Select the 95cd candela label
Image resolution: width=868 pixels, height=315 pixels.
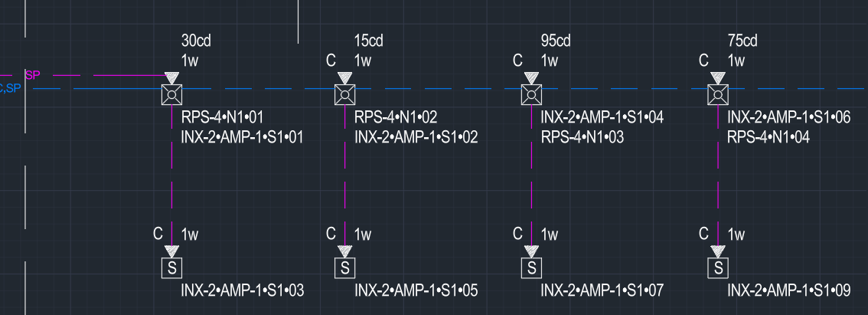pyautogui.click(x=556, y=41)
